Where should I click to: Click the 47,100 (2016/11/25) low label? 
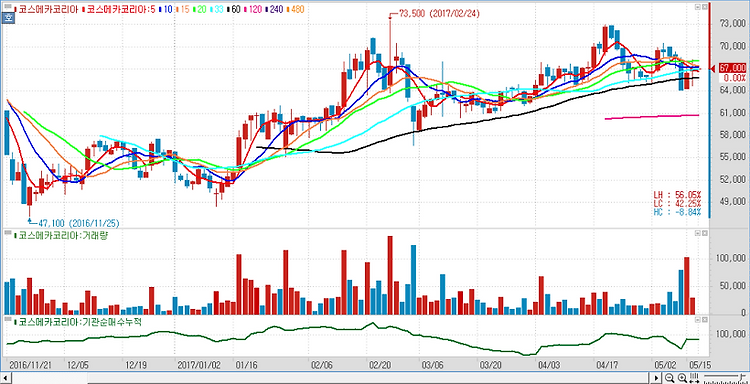point(78,223)
